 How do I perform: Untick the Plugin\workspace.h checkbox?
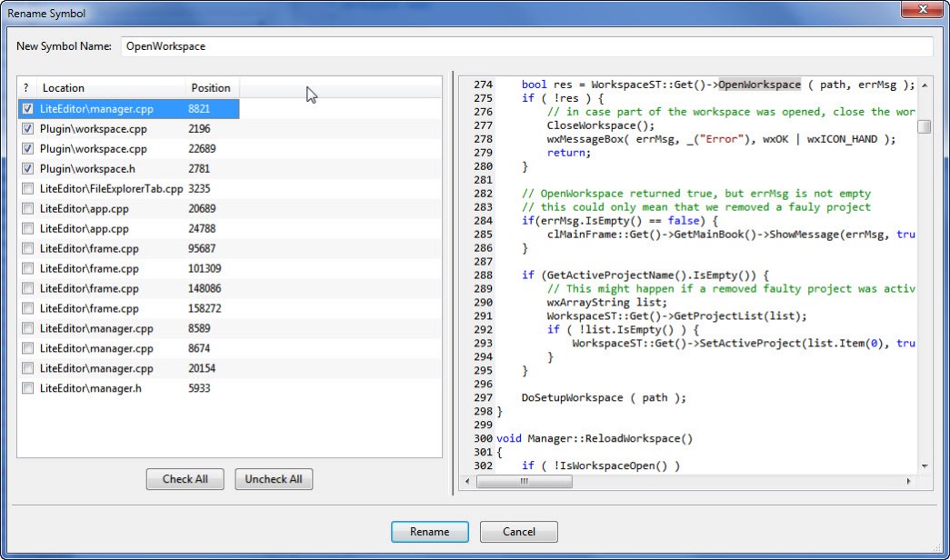coord(27,169)
